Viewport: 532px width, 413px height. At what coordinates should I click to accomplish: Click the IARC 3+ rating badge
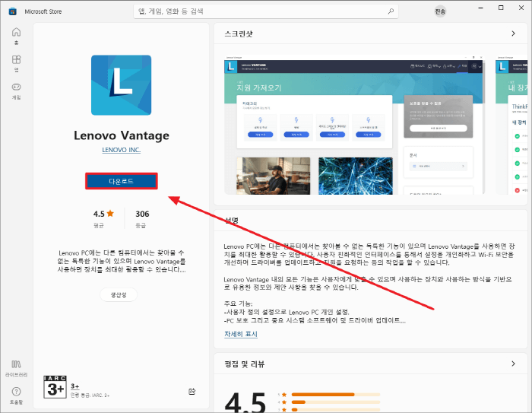pos(55,386)
